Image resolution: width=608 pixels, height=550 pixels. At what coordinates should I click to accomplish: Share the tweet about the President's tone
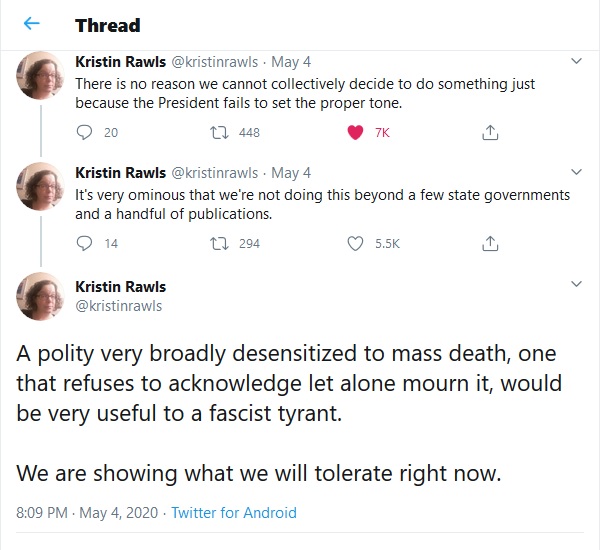pos(490,132)
